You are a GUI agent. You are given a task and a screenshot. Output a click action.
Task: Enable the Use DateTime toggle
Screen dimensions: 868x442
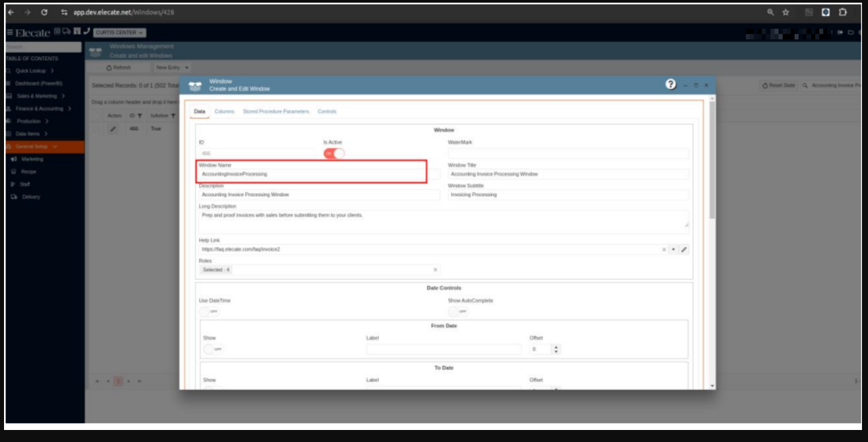[x=209, y=311]
